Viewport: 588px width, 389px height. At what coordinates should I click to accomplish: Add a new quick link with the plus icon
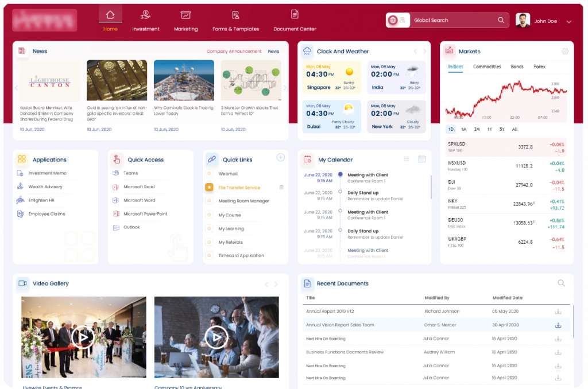[280, 157]
